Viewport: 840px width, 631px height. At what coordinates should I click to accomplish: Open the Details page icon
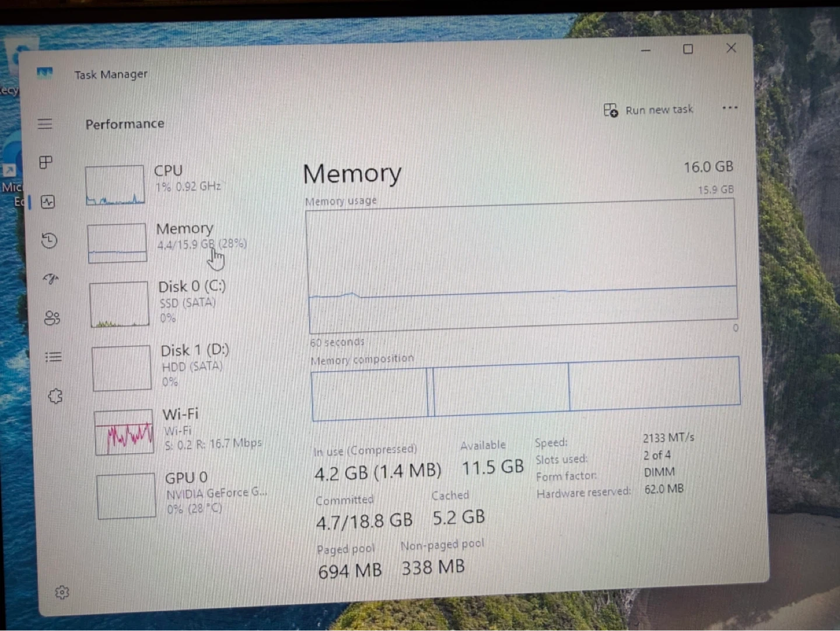53,356
